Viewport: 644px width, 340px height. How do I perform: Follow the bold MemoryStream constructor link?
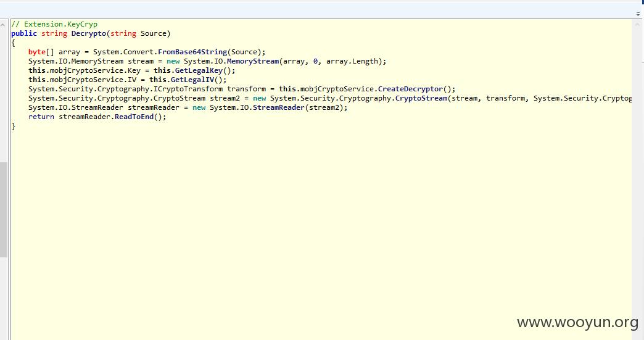point(253,61)
